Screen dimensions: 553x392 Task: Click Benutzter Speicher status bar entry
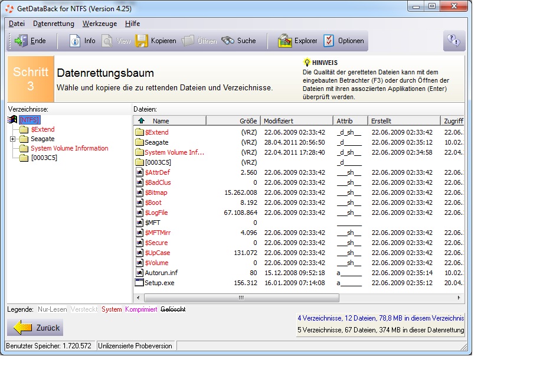coord(48,346)
